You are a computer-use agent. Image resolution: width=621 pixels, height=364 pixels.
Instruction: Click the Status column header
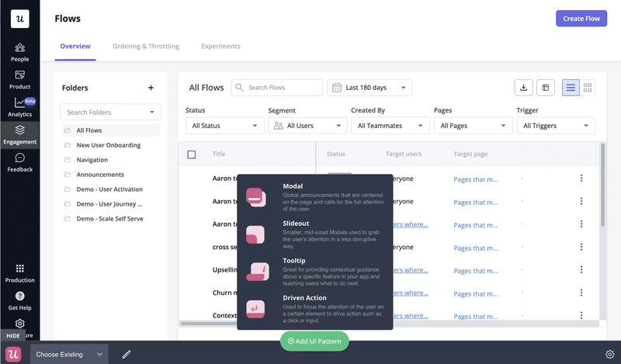[x=336, y=154]
